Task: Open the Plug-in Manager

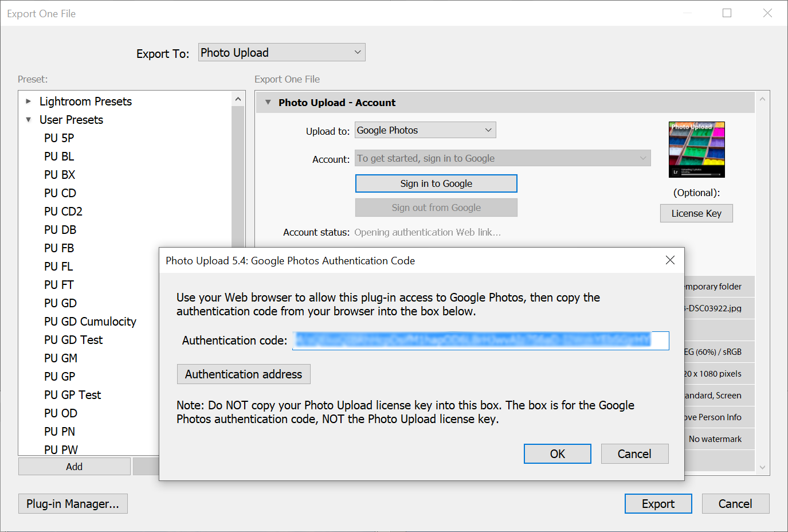Action: [73, 504]
